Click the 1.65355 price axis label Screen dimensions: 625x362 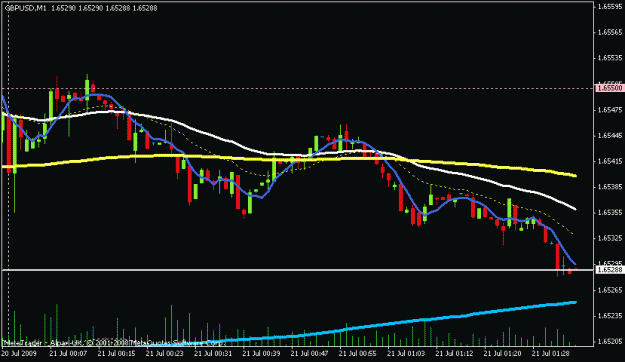click(611, 212)
